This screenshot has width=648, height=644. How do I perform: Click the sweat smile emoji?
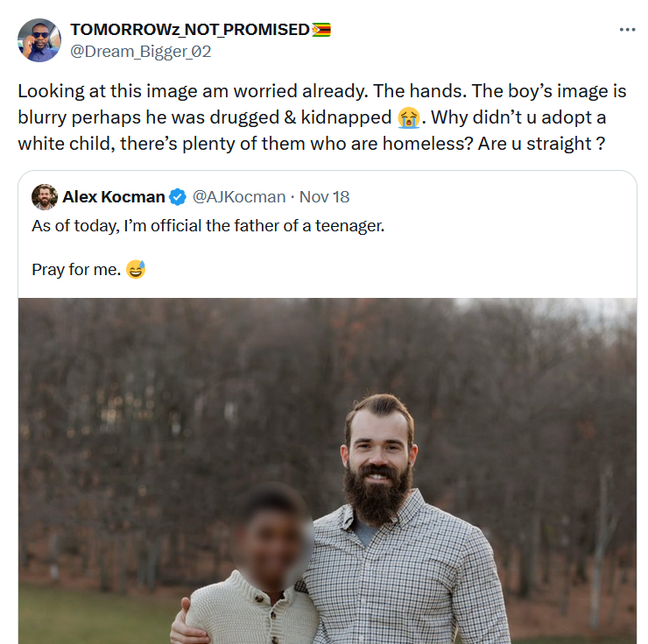click(x=136, y=269)
